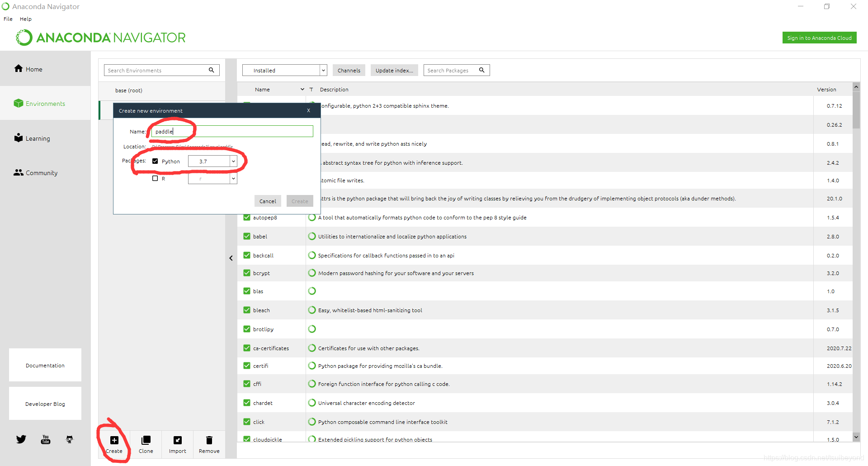Screen dimensions: 868x466
Task: Open the Installed packages filter dropdown
Action: pos(284,70)
